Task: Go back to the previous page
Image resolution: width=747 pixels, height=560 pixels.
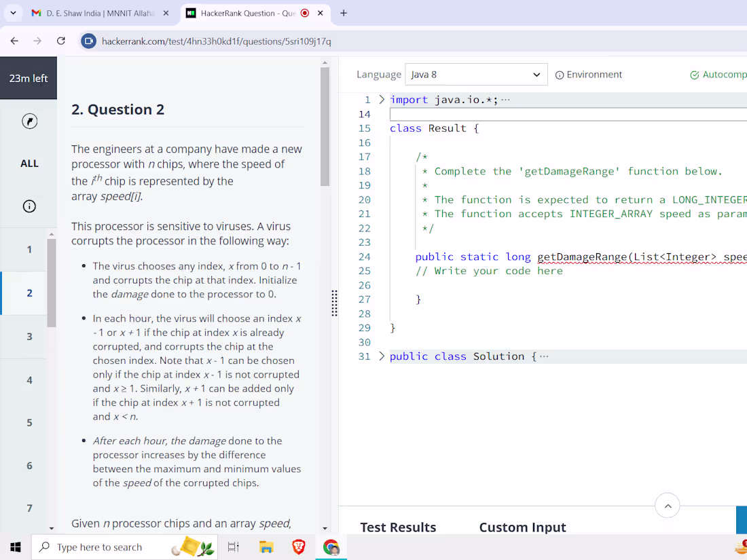Action: coord(14,41)
